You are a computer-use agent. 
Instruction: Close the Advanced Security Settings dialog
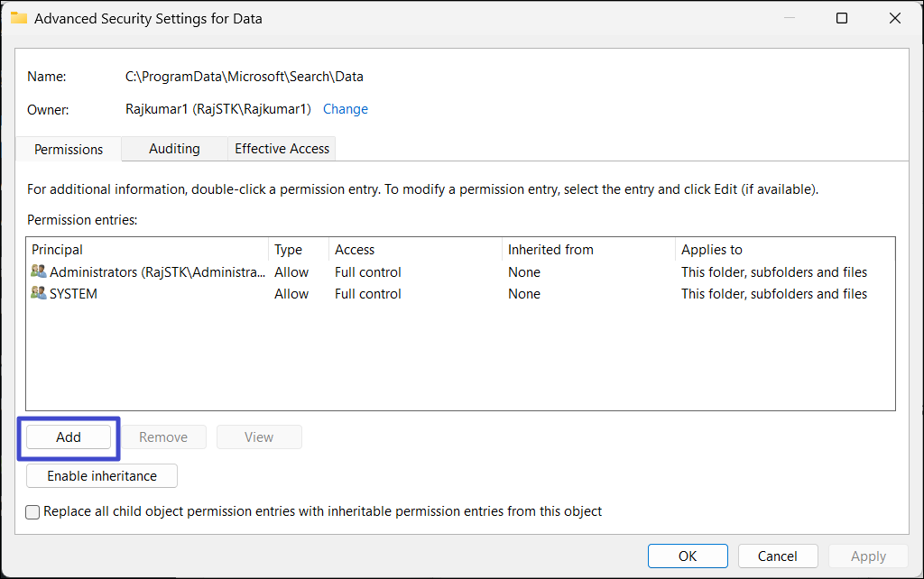coord(894,18)
